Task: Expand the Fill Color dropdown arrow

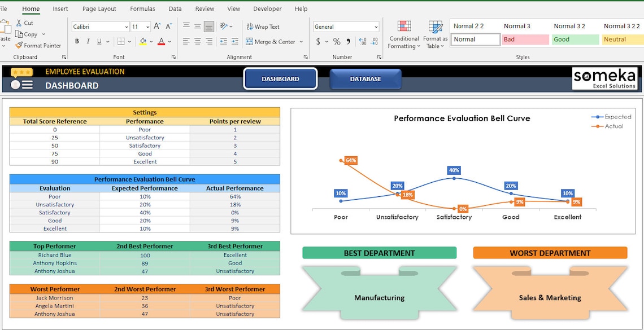Action: (x=151, y=41)
